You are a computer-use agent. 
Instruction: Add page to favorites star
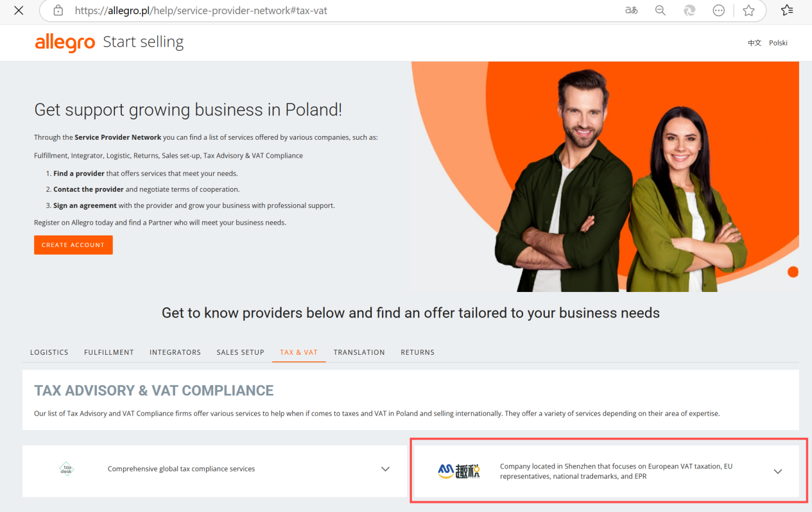pyautogui.click(x=748, y=10)
